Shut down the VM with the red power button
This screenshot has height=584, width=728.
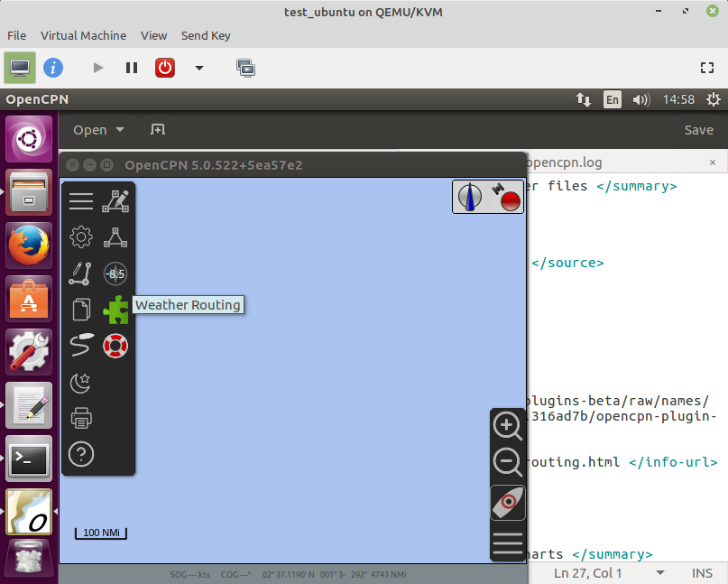pos(165,68)
